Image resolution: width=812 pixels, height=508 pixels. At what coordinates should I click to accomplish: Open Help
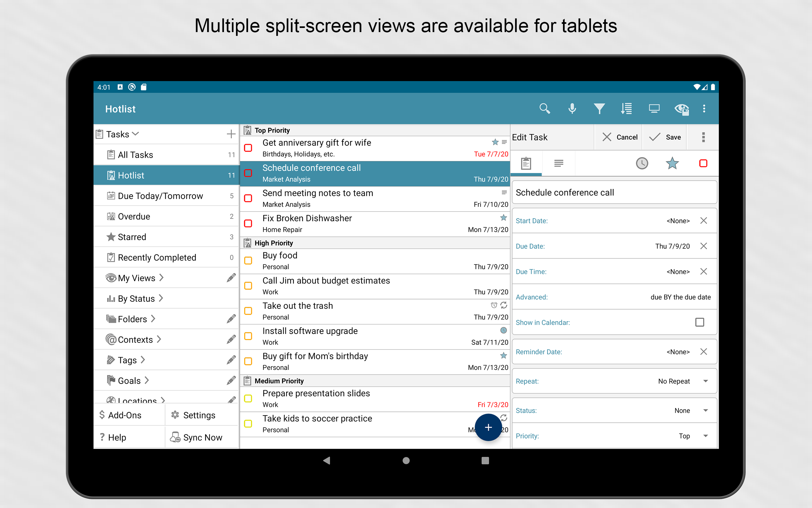pos(129,437)
